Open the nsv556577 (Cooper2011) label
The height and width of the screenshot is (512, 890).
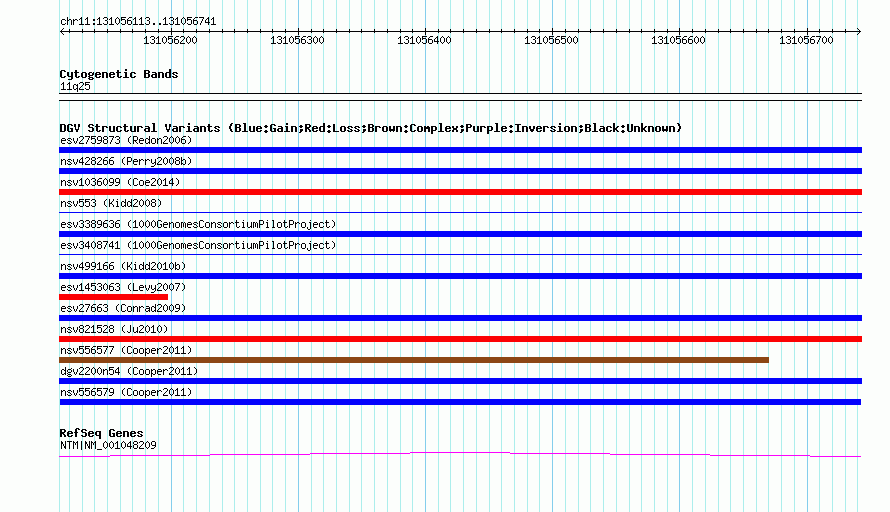coord(126,350)
